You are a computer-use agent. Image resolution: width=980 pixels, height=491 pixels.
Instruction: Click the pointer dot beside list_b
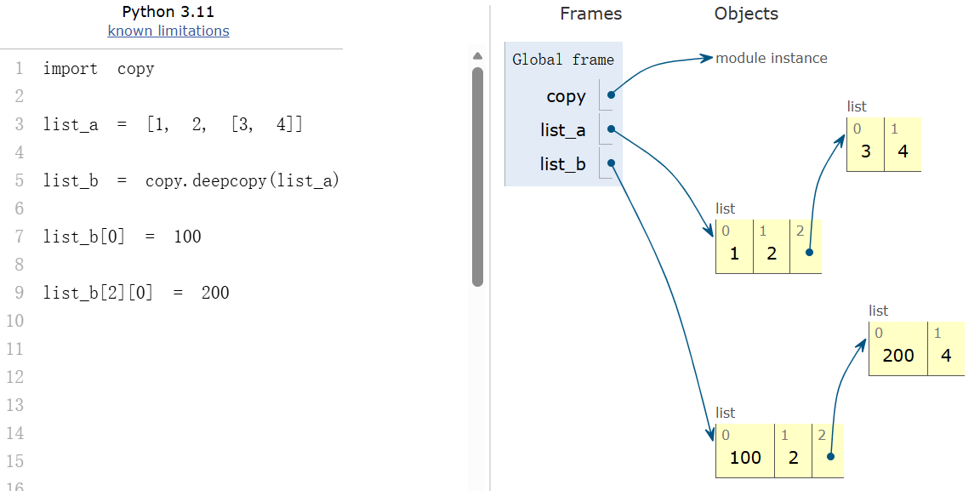coord(612,163)
